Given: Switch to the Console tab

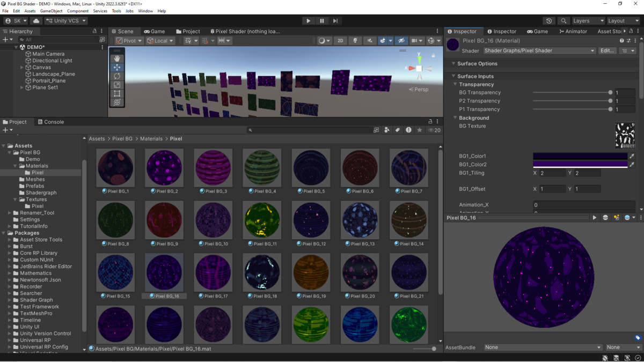Looking at the screenshot, I should (x=50, y=122).
